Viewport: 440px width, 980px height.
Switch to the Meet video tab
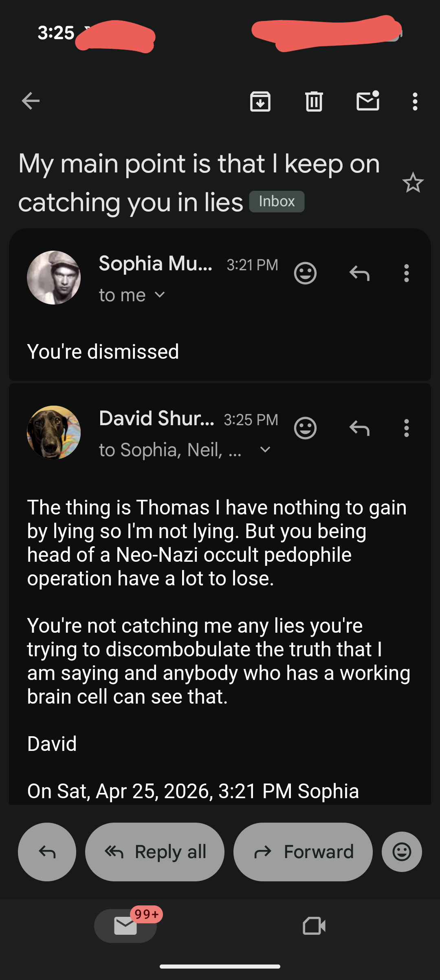(x=314, y=926)
